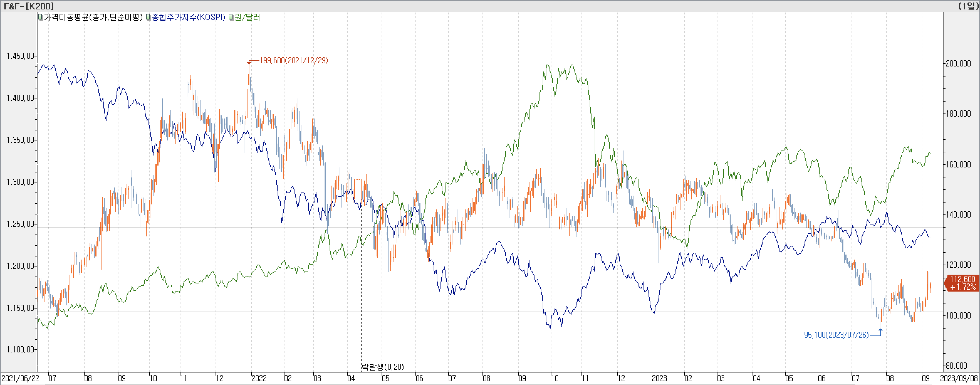Click the 95,100(2023/07/26) low price annotation
Viewport: 980px width, 385px height.
click(836, 335)
